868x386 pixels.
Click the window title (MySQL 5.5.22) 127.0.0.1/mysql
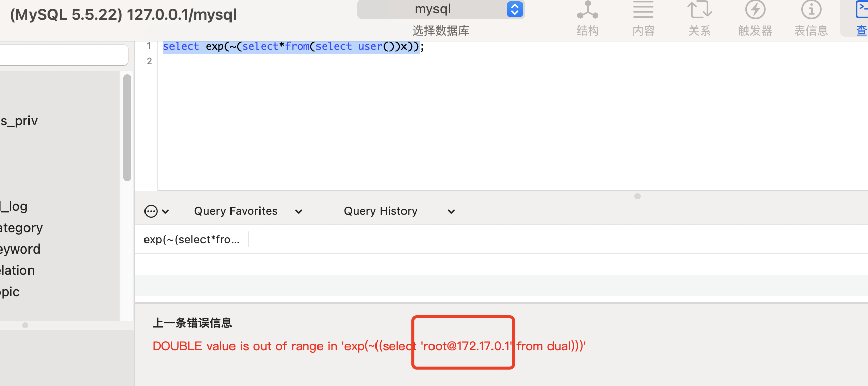123,15
